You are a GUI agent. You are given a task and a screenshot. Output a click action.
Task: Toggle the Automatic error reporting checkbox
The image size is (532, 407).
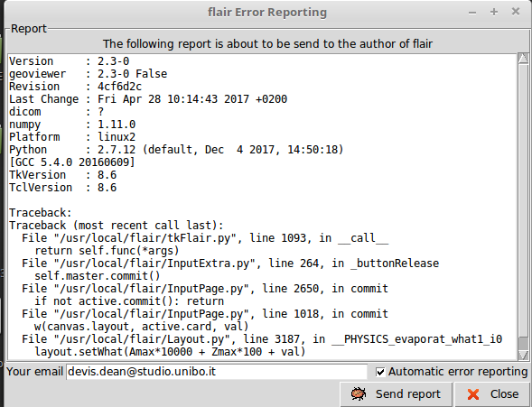click(x=380, y=372)
